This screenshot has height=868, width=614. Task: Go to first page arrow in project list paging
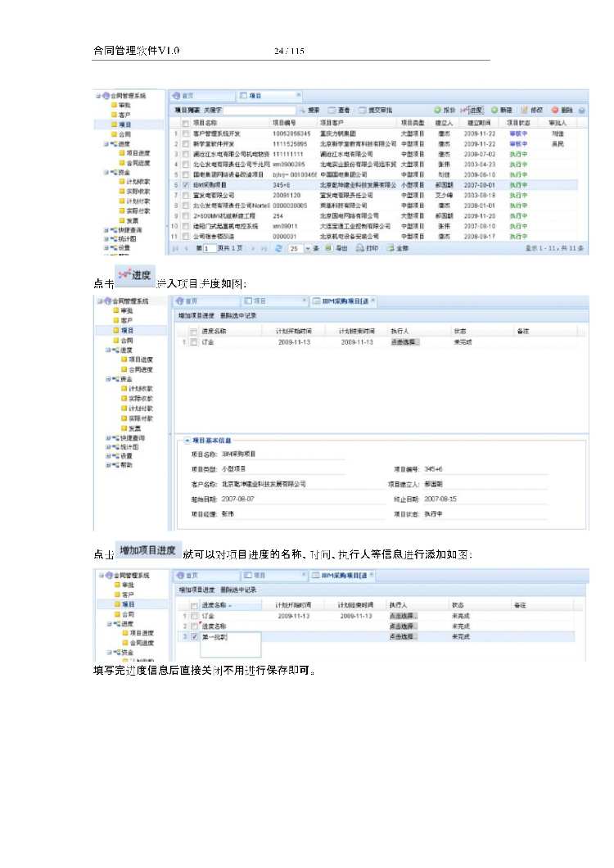175,249
